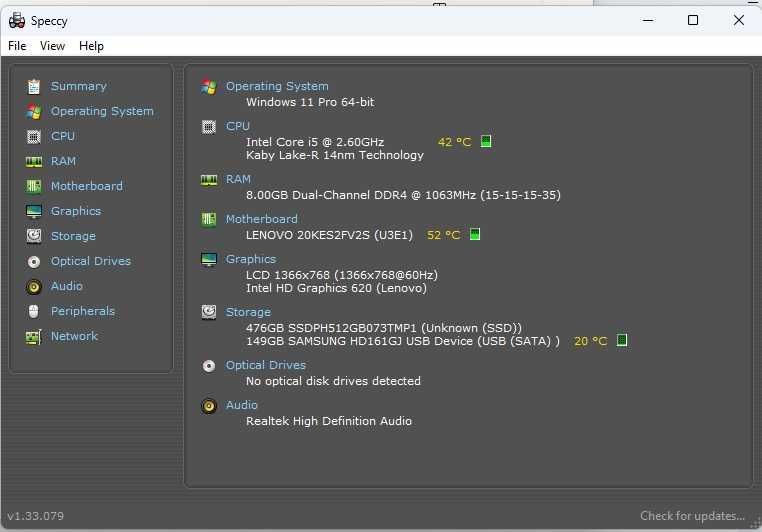Click the Windows 11 Pro 64-bit text
This screenshot has height=532, width=762.
click(310, 102)
